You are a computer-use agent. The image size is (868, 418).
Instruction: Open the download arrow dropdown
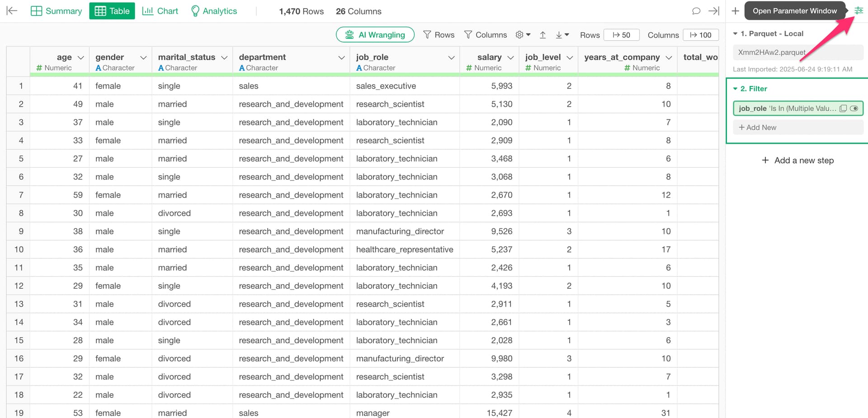pos(562,35)
